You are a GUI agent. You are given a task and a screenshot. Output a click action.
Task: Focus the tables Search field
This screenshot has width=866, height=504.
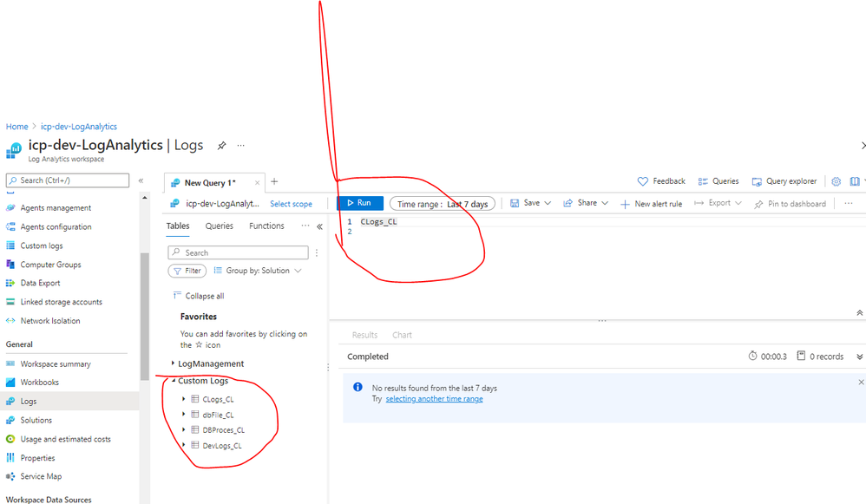(238, 252)
